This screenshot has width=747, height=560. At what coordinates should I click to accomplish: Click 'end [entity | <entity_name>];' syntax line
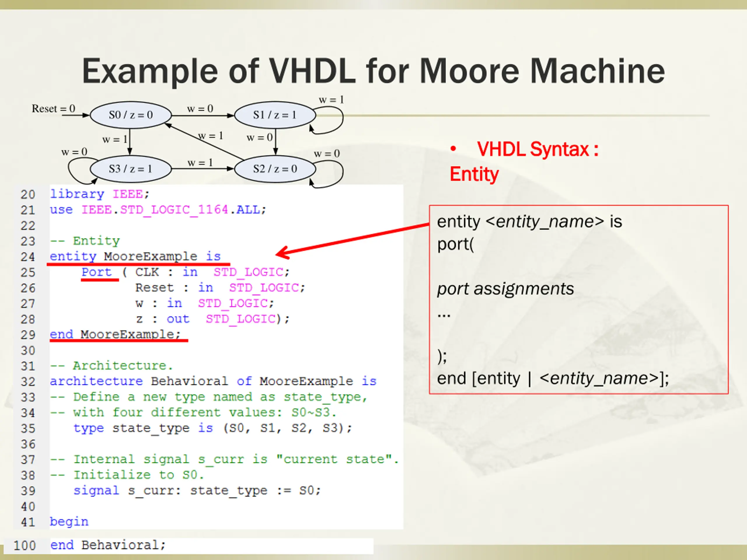(x=553, y=378)
